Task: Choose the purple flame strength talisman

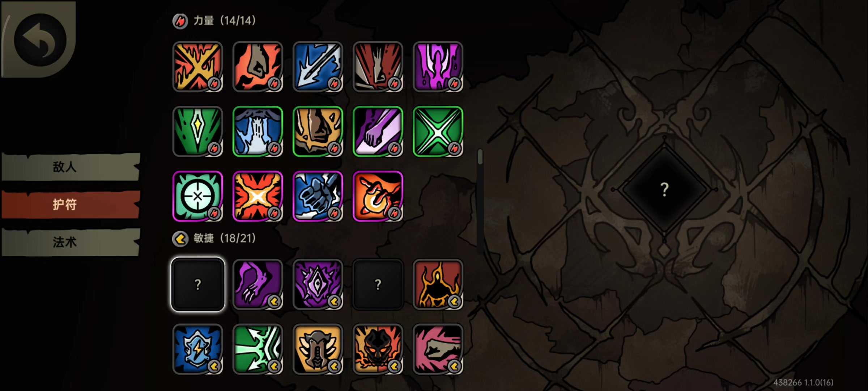Action: pyautogui.click(x=438, y=67)
